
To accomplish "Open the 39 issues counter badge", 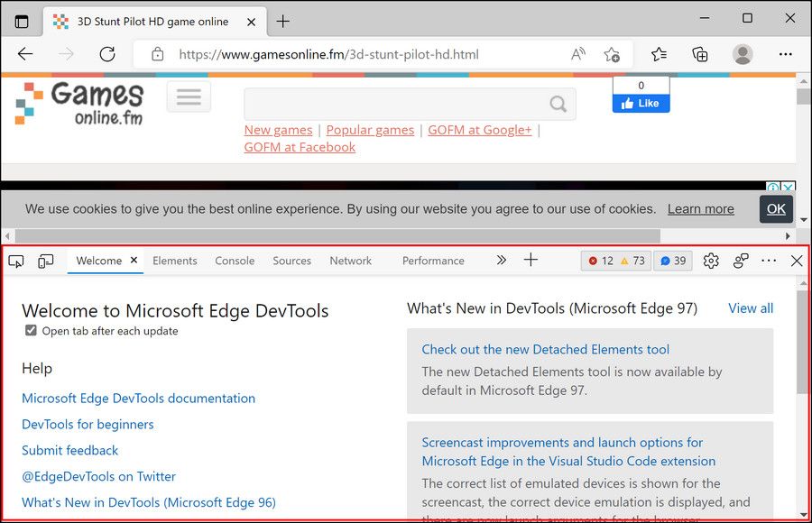I will 673,261.
